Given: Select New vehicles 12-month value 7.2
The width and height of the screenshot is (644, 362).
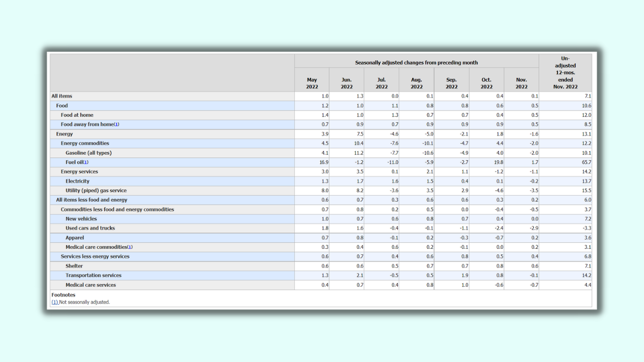Looking at the screenshot, I should 588,219.
